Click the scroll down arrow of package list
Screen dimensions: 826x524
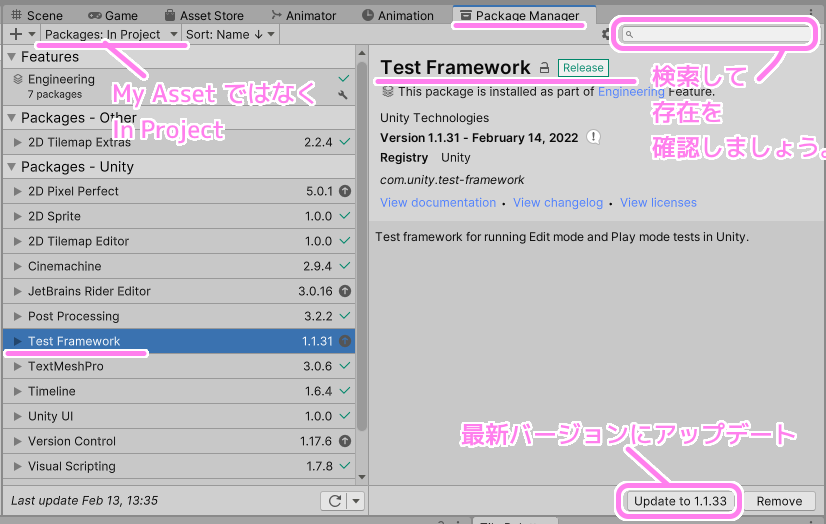click(x=361, y=477)
